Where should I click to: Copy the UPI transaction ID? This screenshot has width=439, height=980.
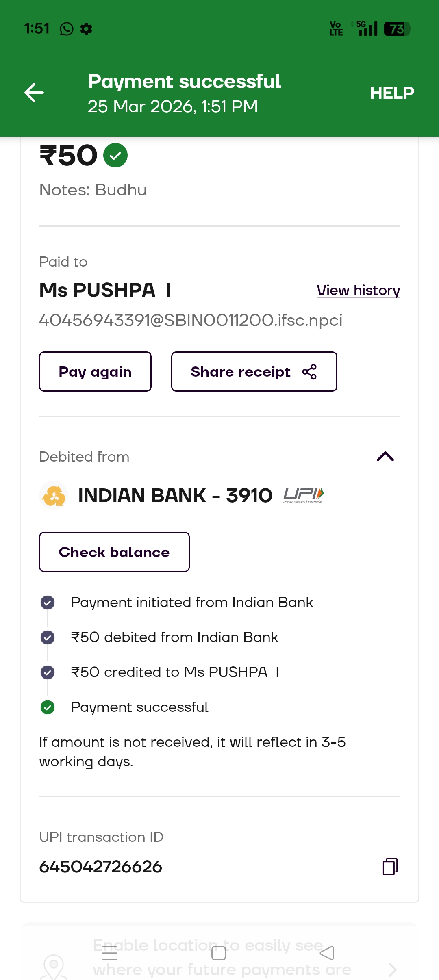tap(390, 867)
